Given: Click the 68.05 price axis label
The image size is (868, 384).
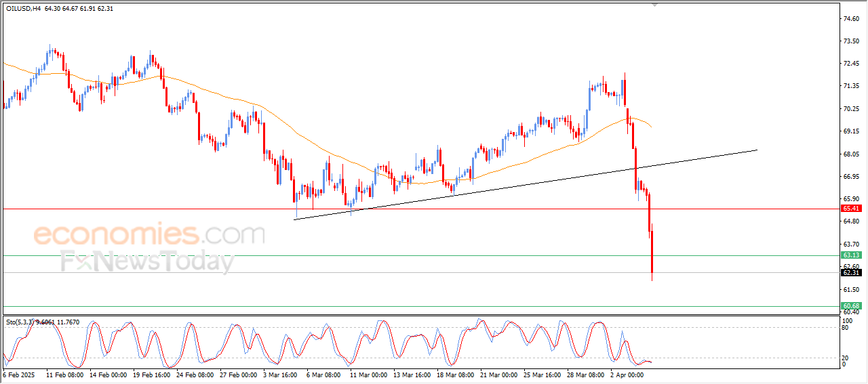Looking at the screenshot, I should coord(850,154).
